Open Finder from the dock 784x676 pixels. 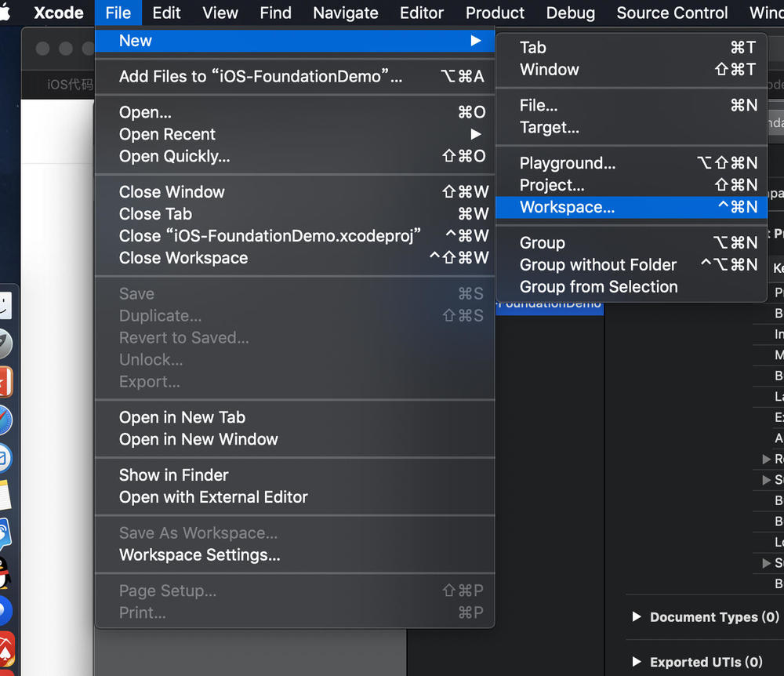[x=5, y=305]
